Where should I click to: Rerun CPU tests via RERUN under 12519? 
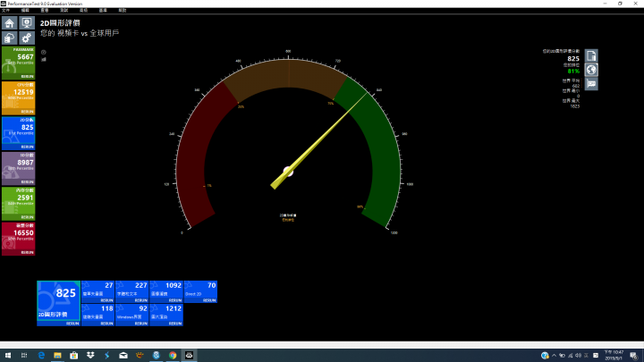point(27,112)
